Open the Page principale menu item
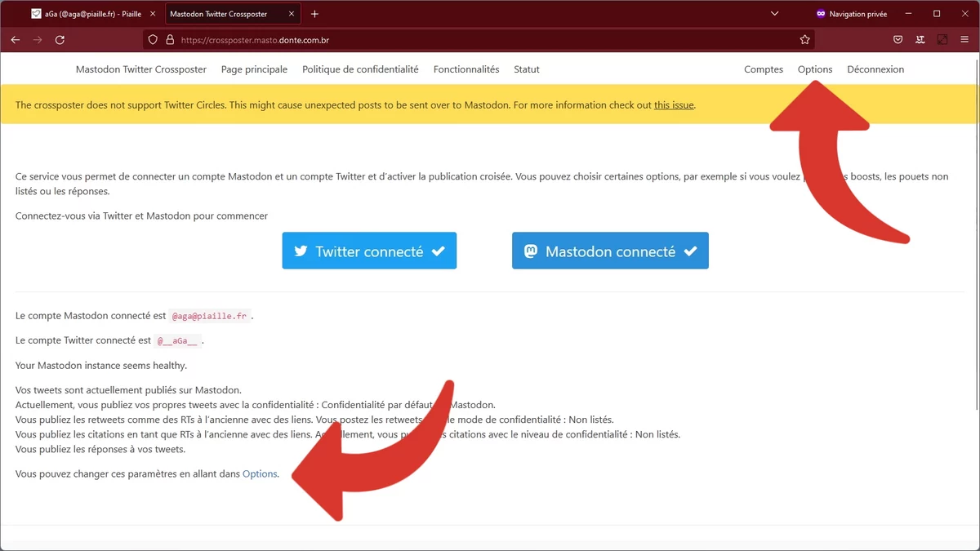The image size is (980, 551). point(254,69)
